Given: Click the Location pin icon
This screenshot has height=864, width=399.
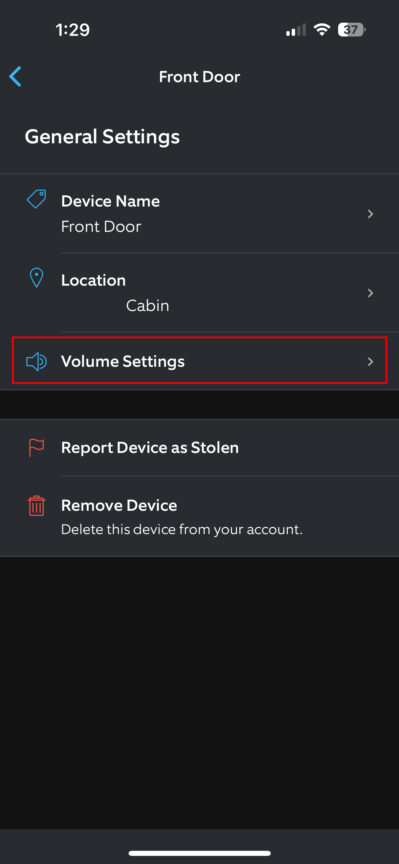Looking at the screenshot, I should tap(36, 278).
